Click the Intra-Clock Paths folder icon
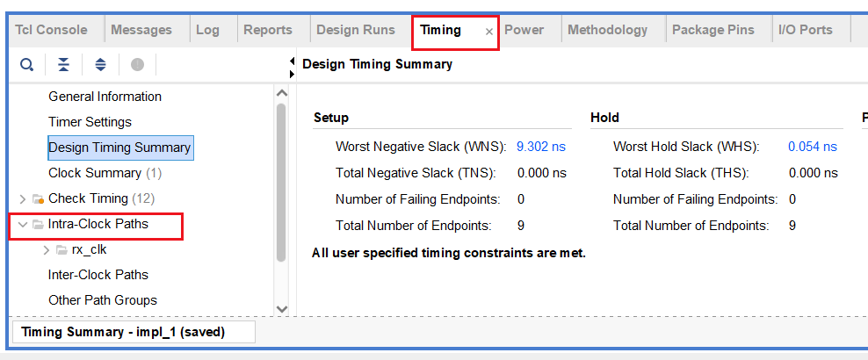Screen dimensions: 868x360 tap(38, 224)
